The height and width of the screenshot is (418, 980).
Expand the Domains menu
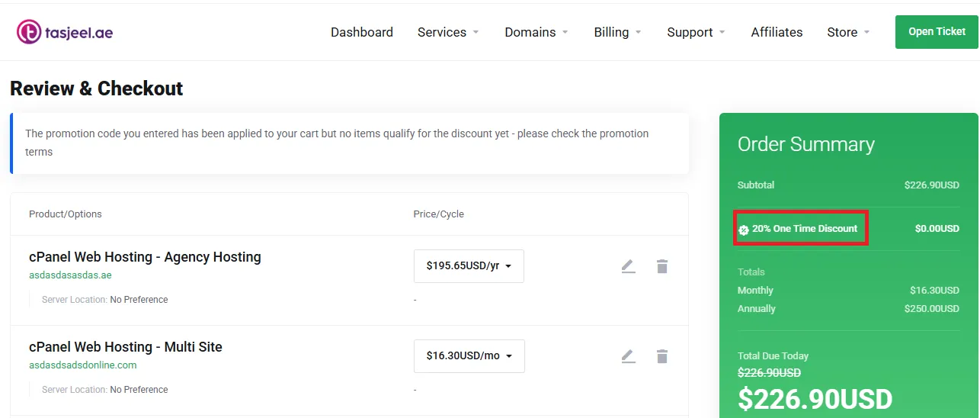pyautogui.click(x=536, y=32)
